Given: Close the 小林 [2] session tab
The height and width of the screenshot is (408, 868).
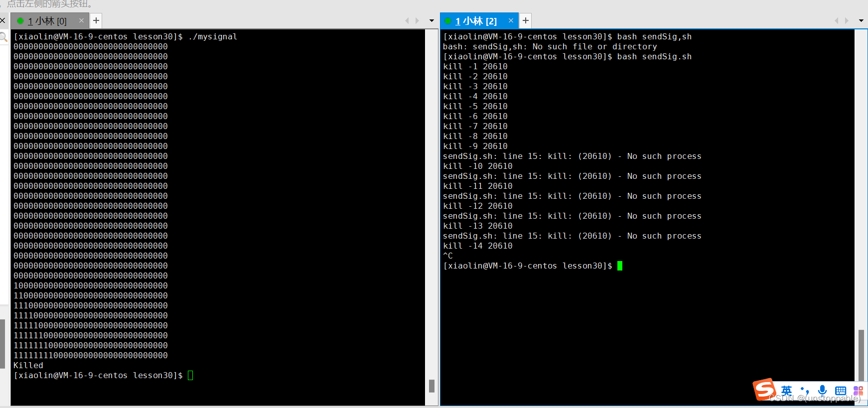Looking at the screenshot, I should 511,20.
